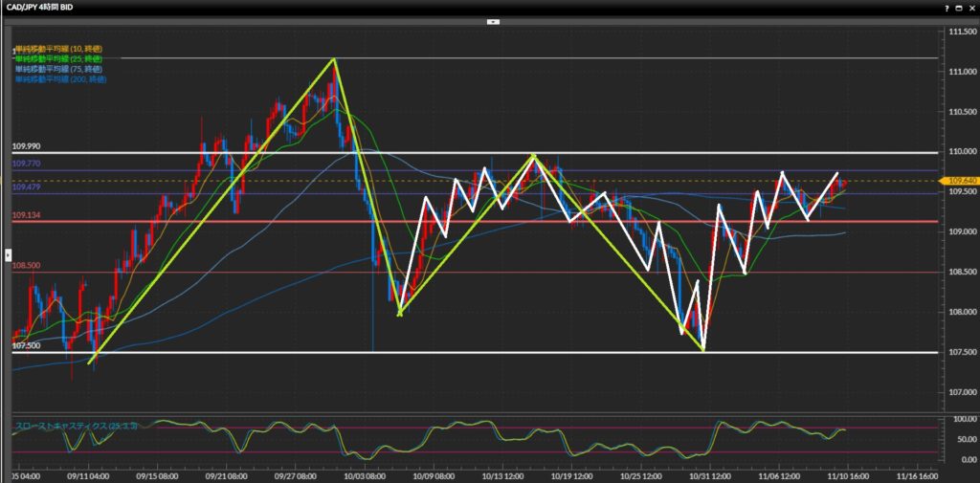Select the 75-period moving average label
980x483 pixels.
[x=57, y=68]
